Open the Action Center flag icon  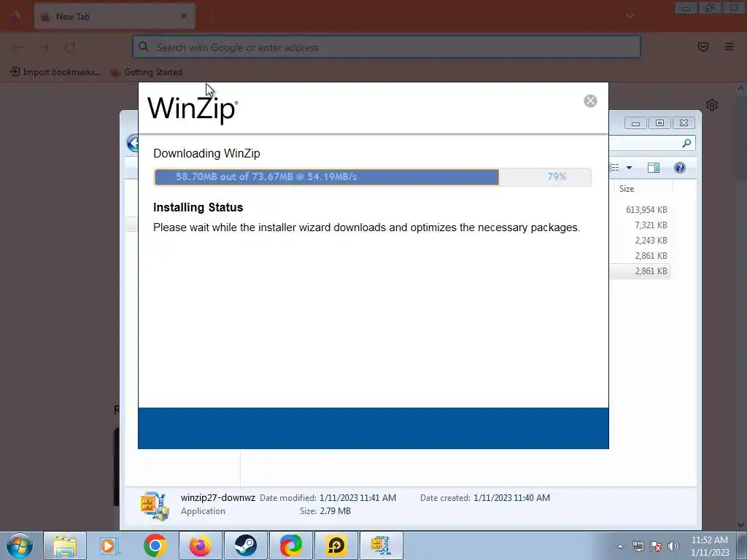click(656, 546)
